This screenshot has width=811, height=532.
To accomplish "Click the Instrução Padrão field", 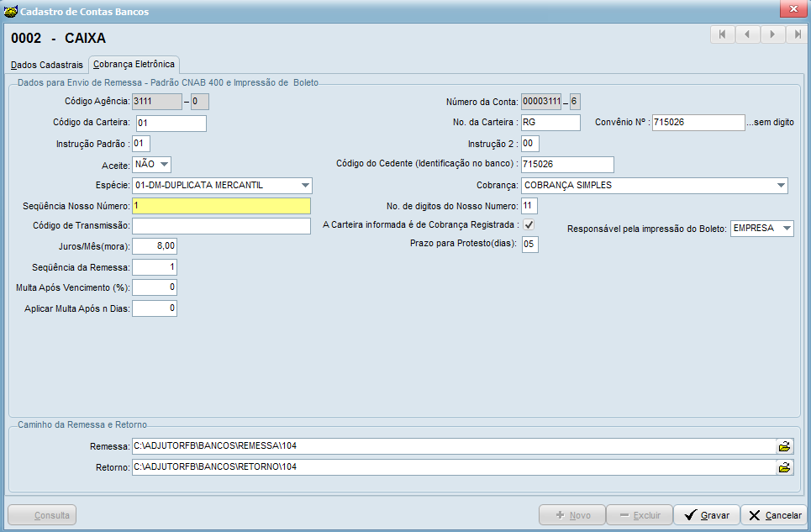I will (141, 143).
